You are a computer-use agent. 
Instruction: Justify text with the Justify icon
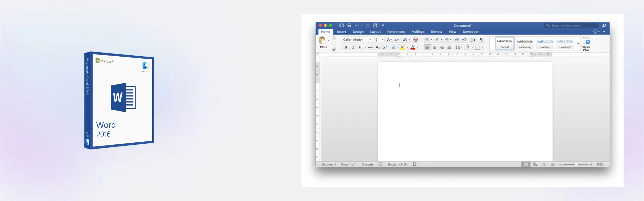[x=449, y=47]
